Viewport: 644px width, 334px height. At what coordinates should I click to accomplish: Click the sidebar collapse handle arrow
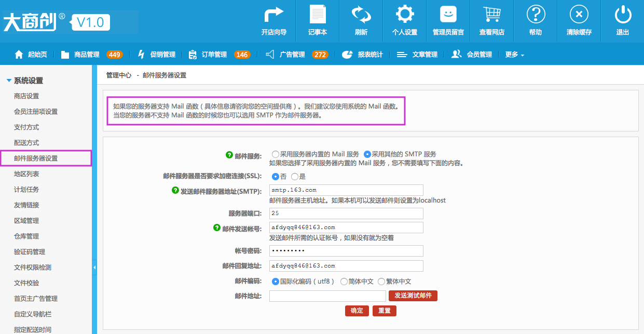94,268
